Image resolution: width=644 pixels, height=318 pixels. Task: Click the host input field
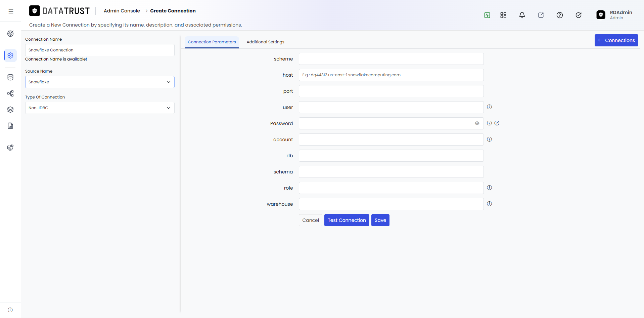coord(391,75)
